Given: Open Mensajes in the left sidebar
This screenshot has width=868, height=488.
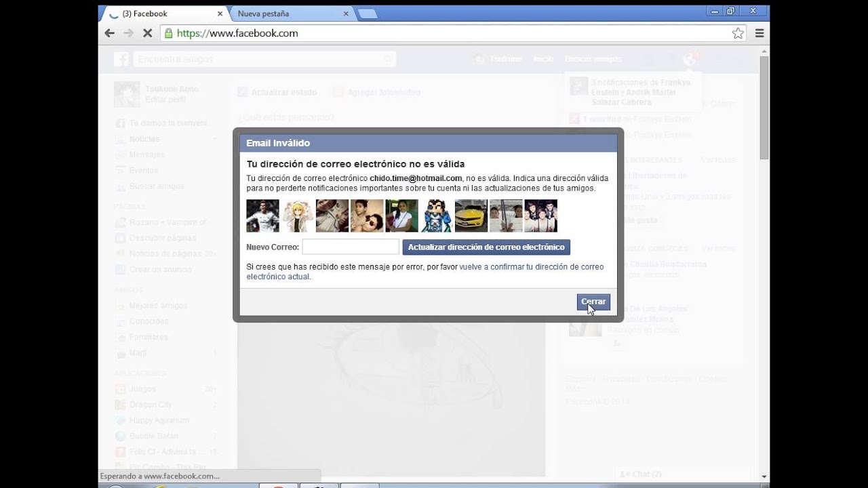Looking at the screenshot, I should 147,155.
